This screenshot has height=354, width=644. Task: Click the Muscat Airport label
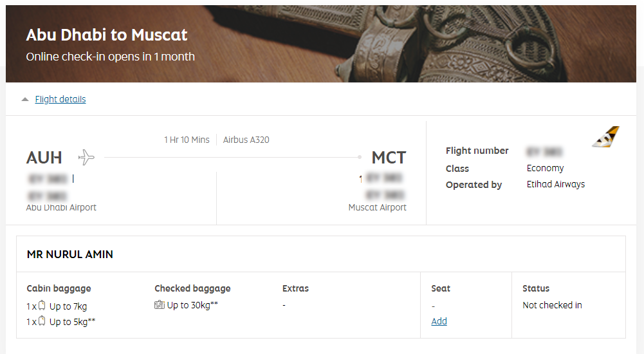pos(377,207)
